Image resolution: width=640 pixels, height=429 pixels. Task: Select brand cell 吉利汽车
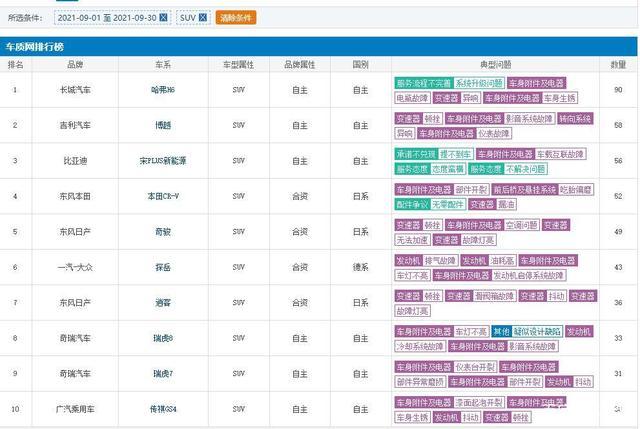(75, 125)
